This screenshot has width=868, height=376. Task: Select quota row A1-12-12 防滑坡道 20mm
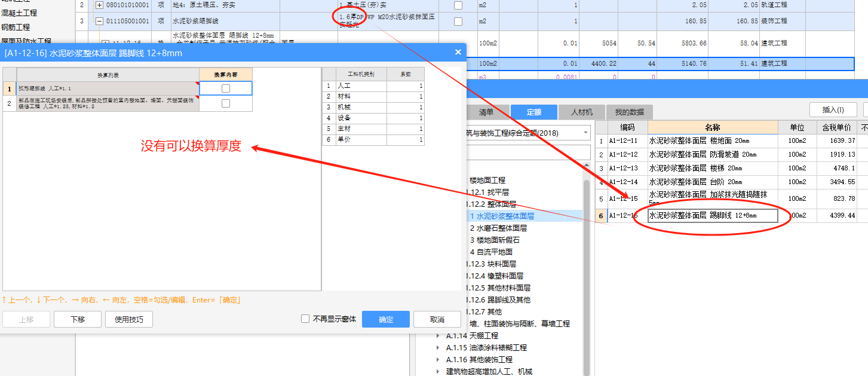(731, 154)
